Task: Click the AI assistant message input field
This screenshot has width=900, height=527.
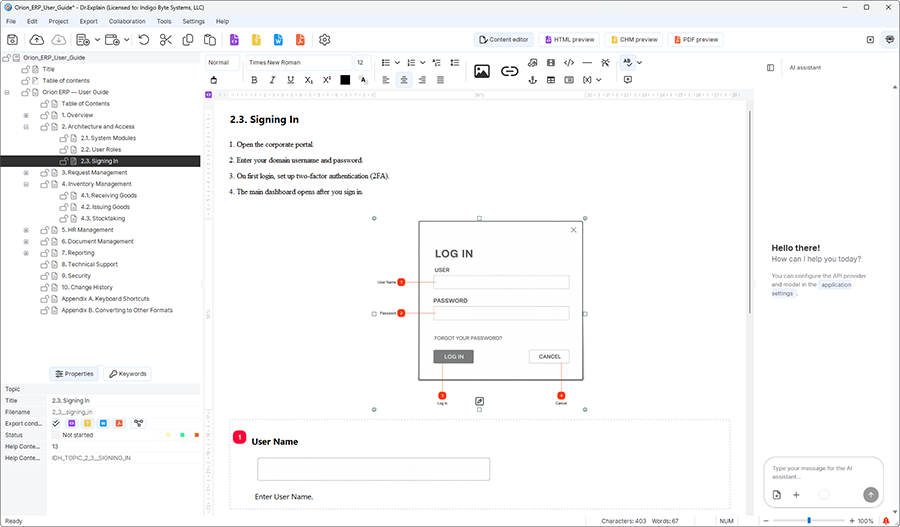Action: click(x=823, y=472)
